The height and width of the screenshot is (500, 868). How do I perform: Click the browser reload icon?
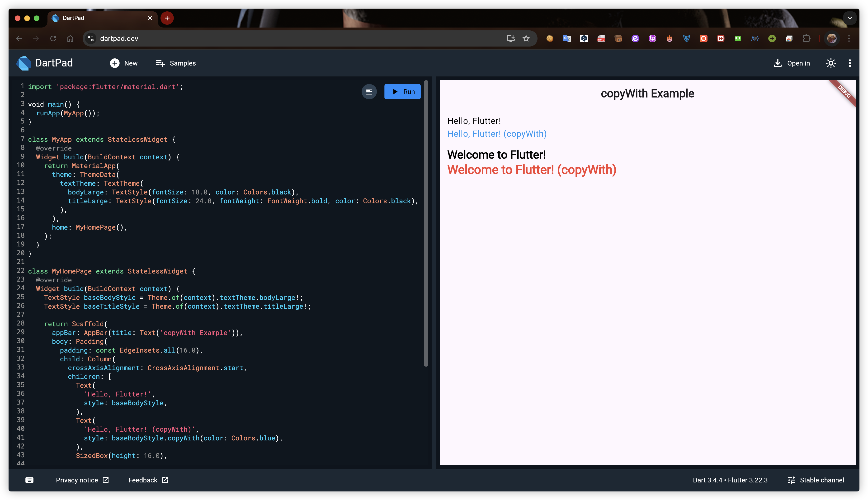click(53, 38)
